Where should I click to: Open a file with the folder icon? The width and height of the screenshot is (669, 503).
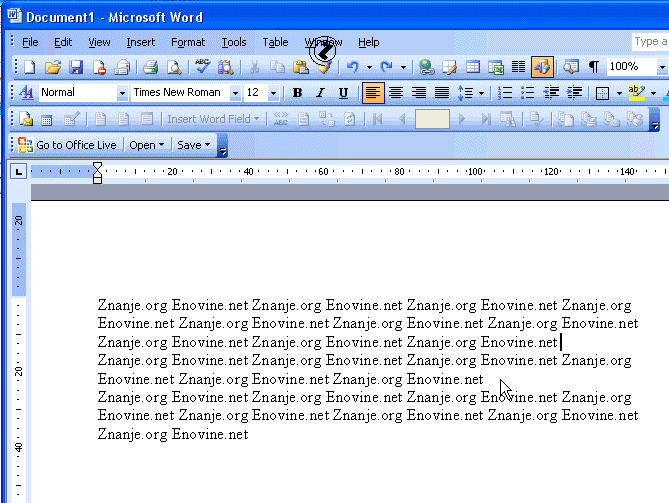tap(53, 67)
